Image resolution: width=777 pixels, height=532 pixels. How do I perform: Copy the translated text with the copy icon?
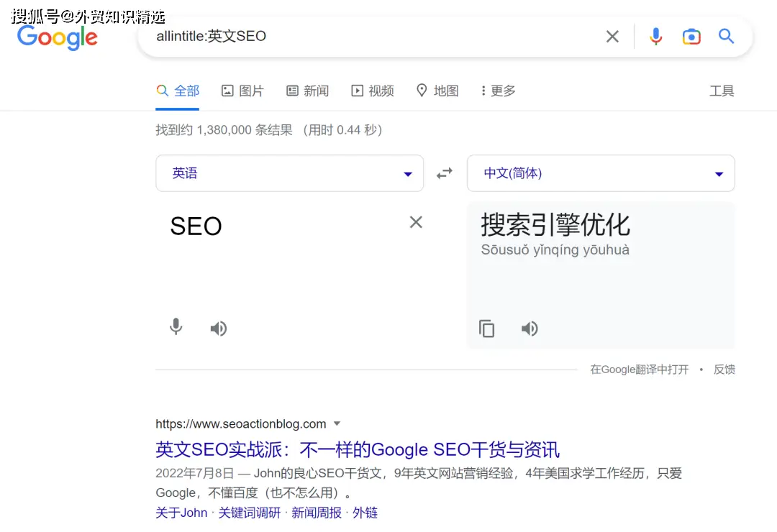coord(487,329)
